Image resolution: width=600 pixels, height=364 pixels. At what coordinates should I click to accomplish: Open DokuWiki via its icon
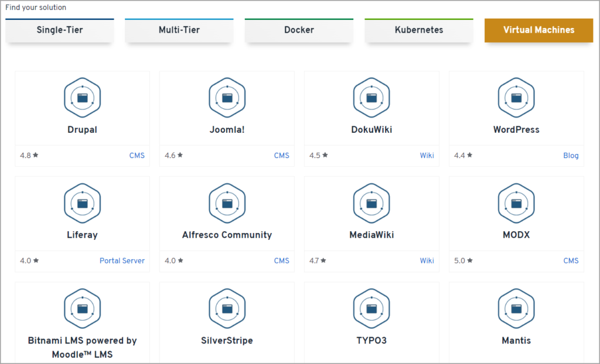[x=371, y=97]
